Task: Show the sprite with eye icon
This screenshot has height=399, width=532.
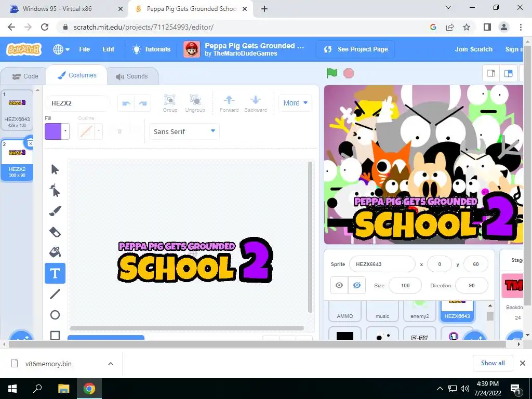Action: point(339,285)
